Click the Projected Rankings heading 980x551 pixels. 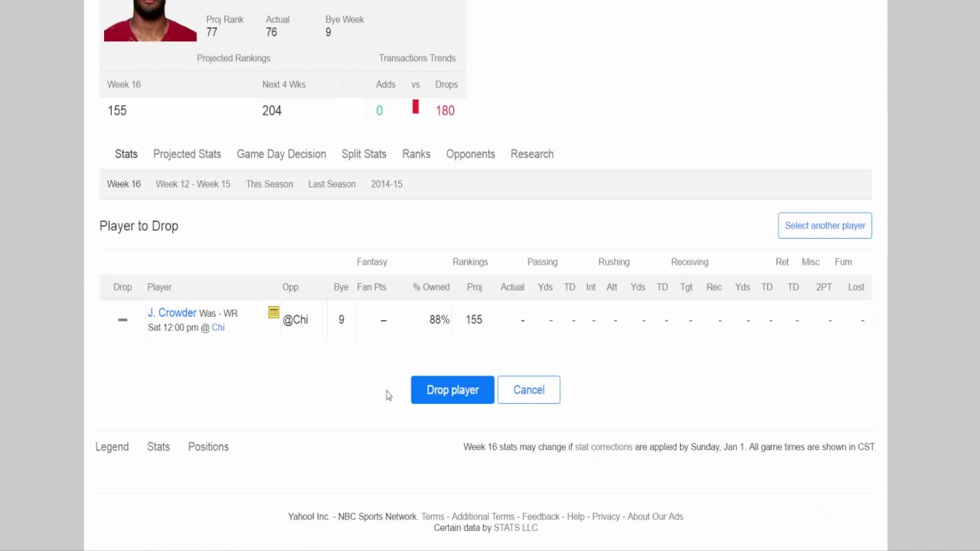point(234,58)
